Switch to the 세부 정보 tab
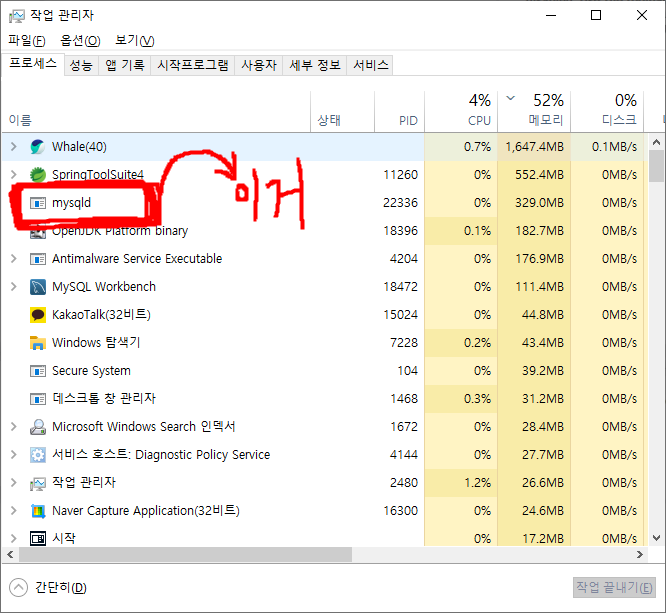 (x=315, y=65)
